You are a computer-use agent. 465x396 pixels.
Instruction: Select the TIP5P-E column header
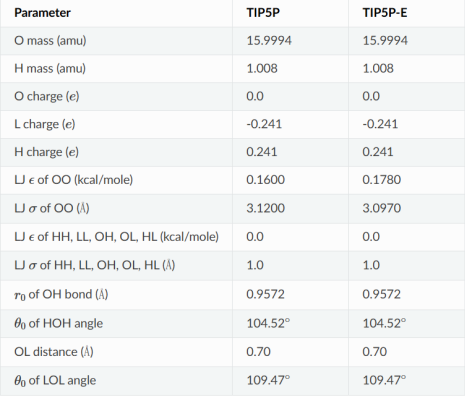[x=385, y=13]
